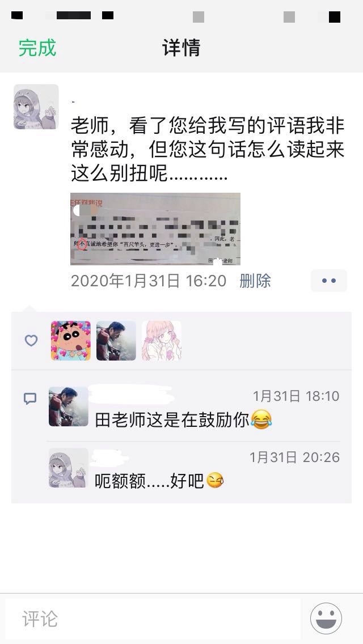Viewport: 363px width, 644px height.
Task: Open the post author's hooded anime avatar
Action: pos(36,107)
